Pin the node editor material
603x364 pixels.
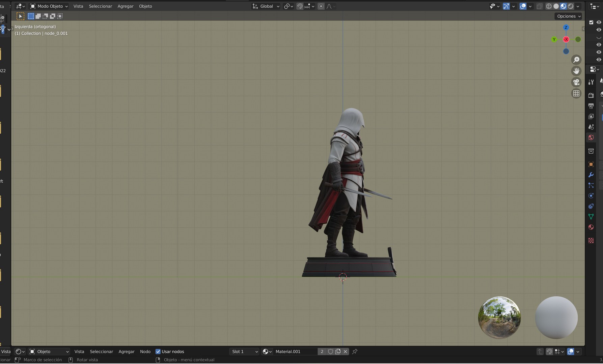(x=355, y=352)
